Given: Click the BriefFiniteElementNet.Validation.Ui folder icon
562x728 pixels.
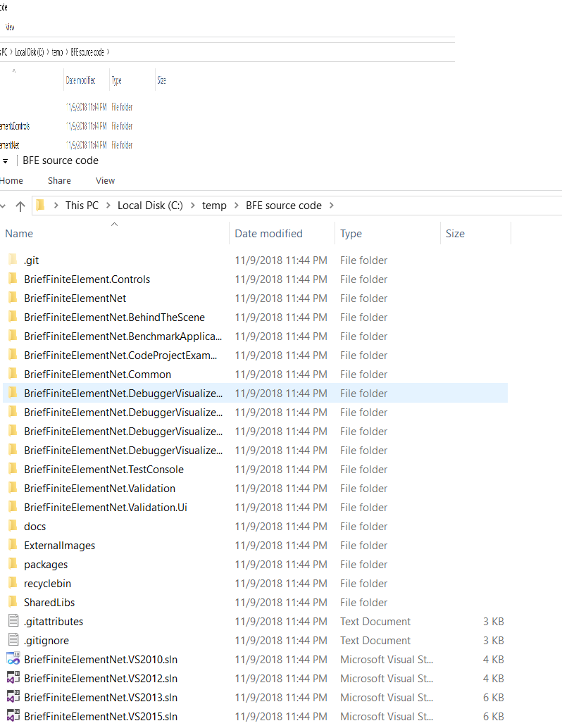Looking at the screenshot, I should [x=13, y=507].
